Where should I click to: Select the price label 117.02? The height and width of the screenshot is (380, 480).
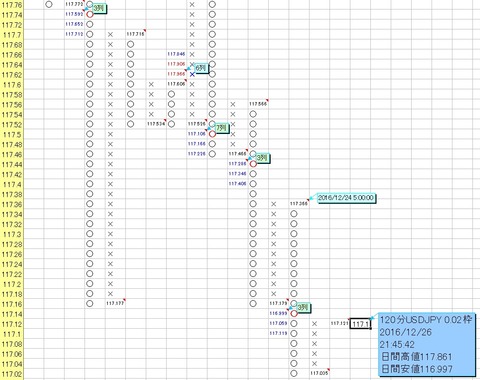[12, 374]
